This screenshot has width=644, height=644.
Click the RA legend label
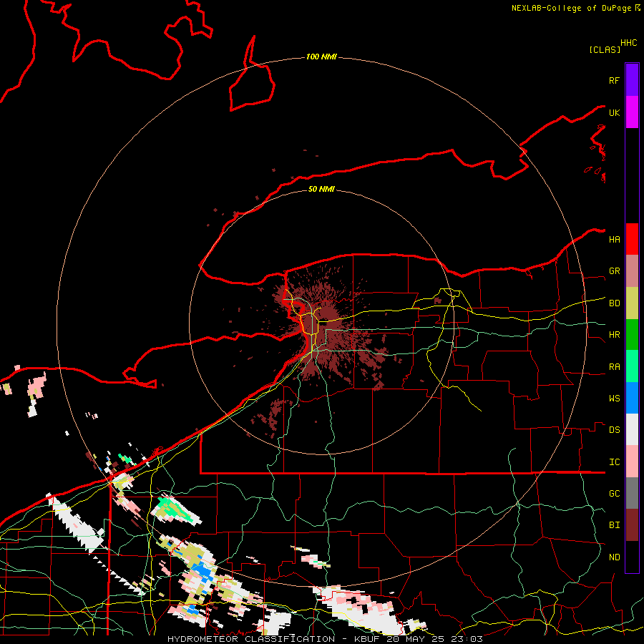pos(614,367)
